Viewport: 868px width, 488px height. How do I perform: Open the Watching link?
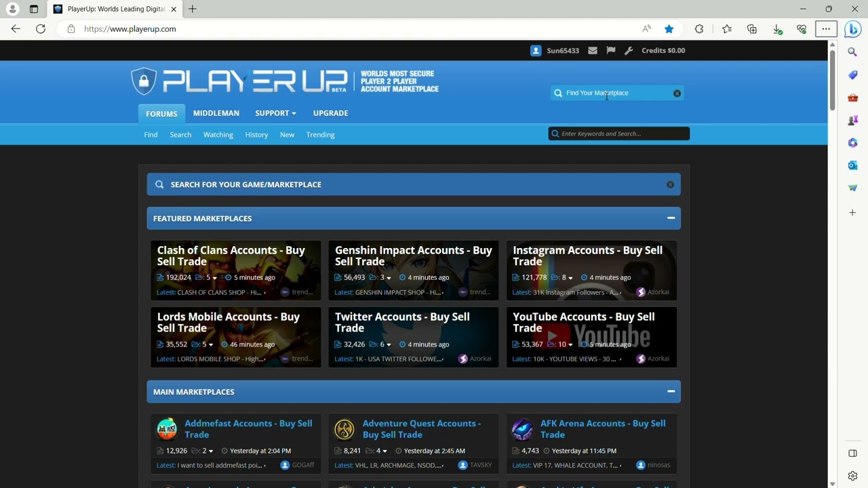coord(218,134)
